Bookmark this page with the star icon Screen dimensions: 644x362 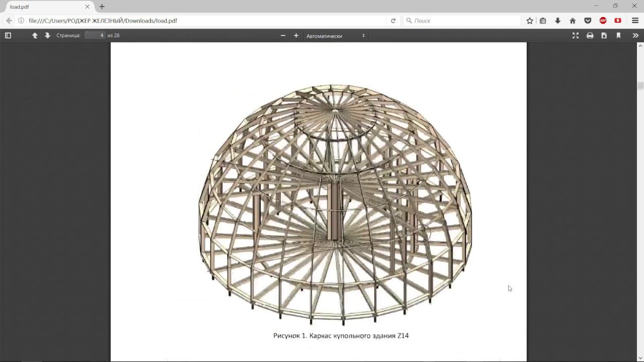(530, 21)
